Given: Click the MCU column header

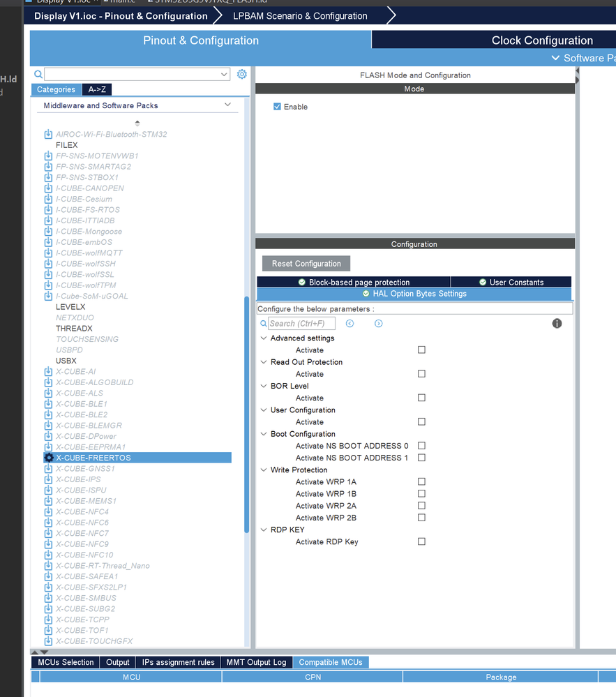Looking at the screenshot, I should pos(132,677).
